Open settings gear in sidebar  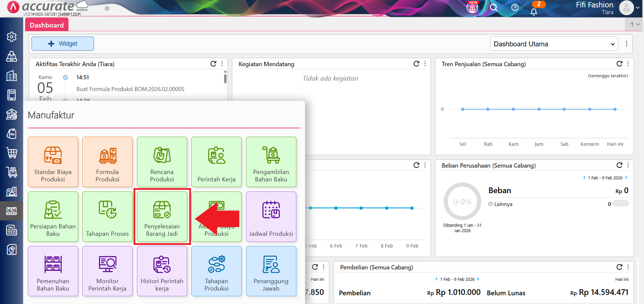click(x=12, y=37)
